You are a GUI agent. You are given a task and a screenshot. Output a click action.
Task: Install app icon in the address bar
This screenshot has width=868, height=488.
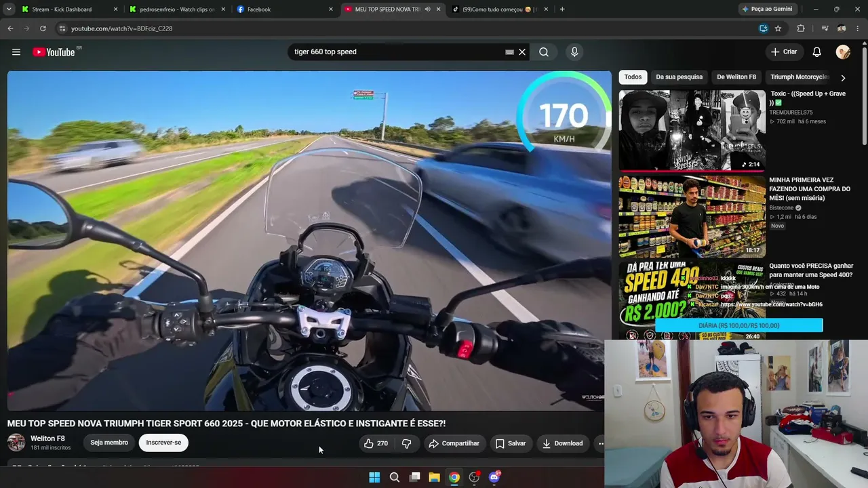[x=764, y=28]
